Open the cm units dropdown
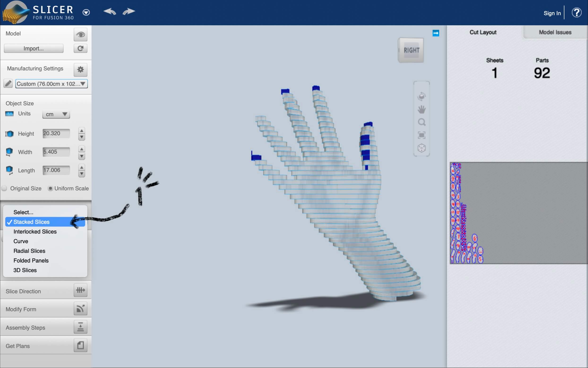Image resolution: width=588 pixels, height=368 pixels. coord(56,114)
